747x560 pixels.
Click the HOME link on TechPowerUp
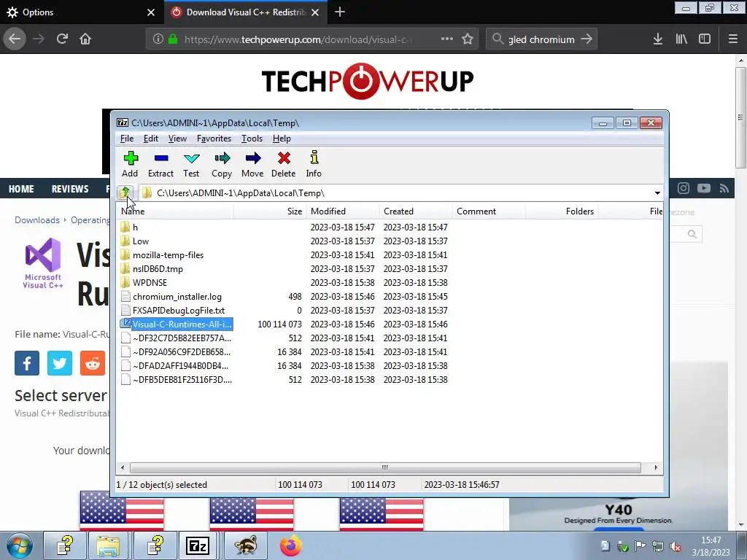(x=21, y=189)
